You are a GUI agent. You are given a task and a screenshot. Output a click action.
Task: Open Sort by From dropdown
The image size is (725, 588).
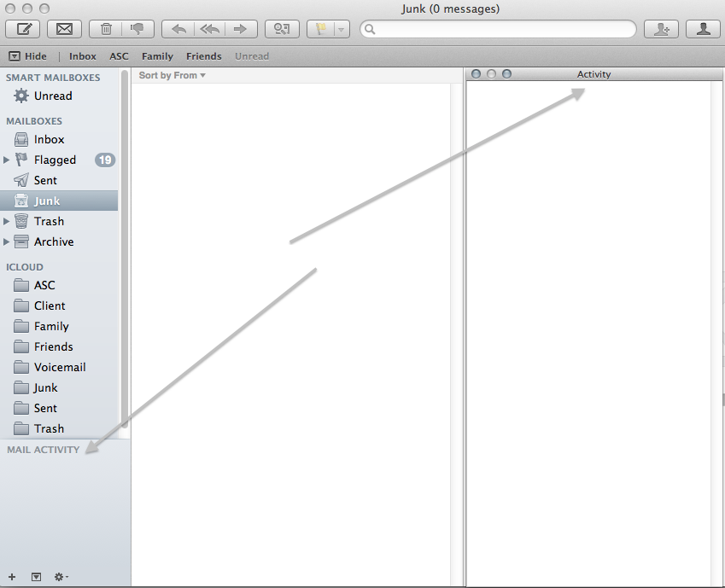coord(172,75)
